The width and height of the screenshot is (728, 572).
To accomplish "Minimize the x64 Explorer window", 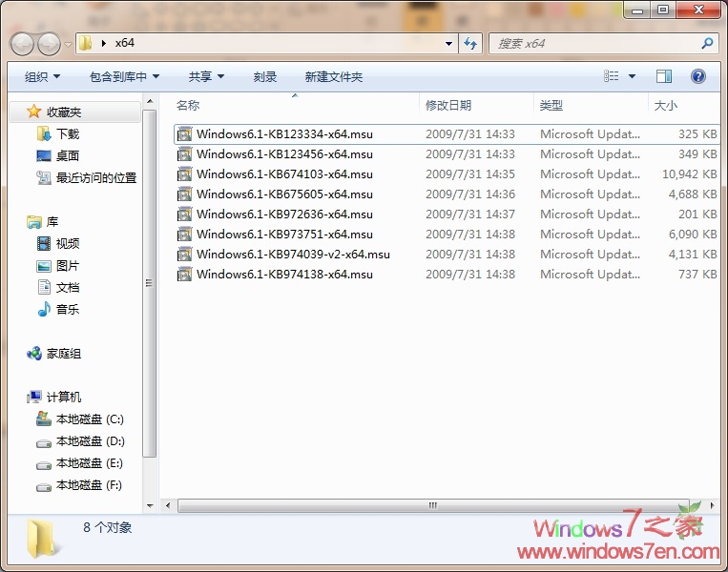I will pos(637,10).
